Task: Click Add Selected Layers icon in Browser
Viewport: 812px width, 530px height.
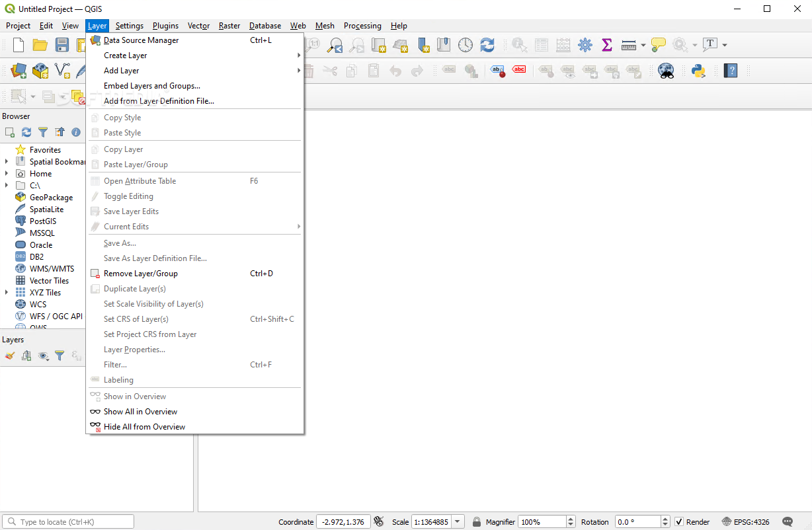Action: (9, 132)
